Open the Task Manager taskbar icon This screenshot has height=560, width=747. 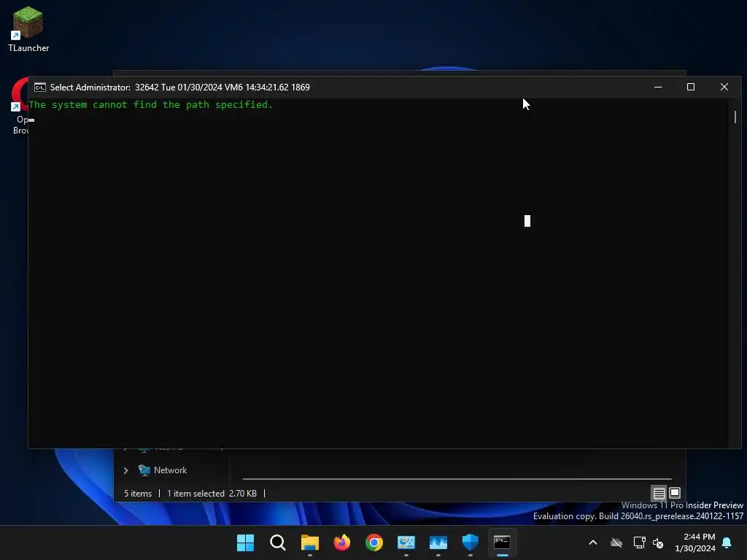click(438, 542)
